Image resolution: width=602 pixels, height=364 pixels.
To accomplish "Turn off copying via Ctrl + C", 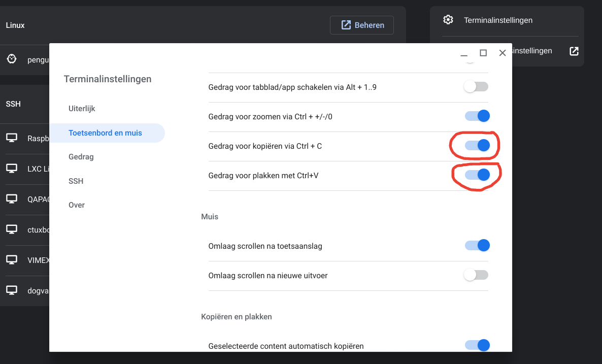I will click(477, 145).
